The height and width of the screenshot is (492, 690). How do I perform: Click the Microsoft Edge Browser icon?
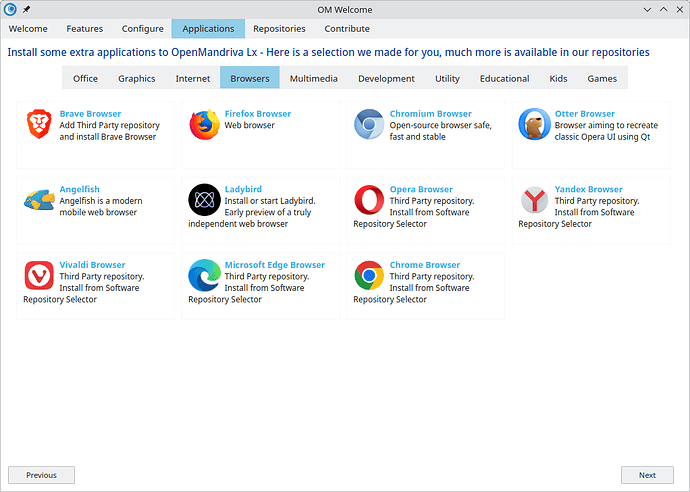[205, 275]
